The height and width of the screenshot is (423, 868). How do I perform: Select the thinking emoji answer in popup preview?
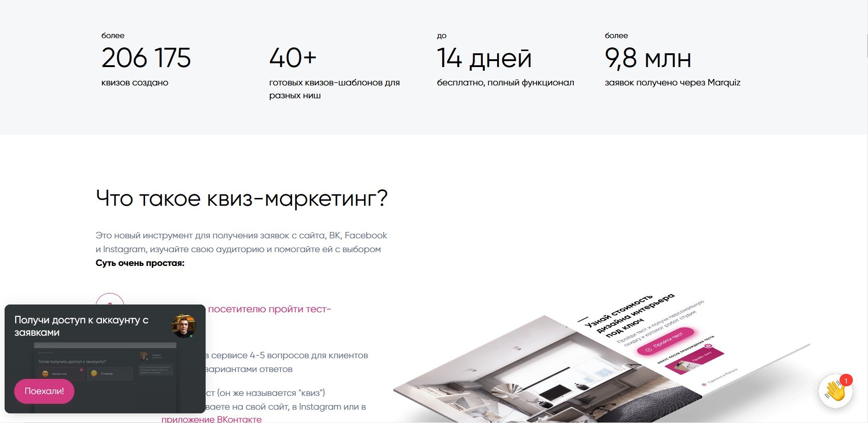tap(94, 373)
